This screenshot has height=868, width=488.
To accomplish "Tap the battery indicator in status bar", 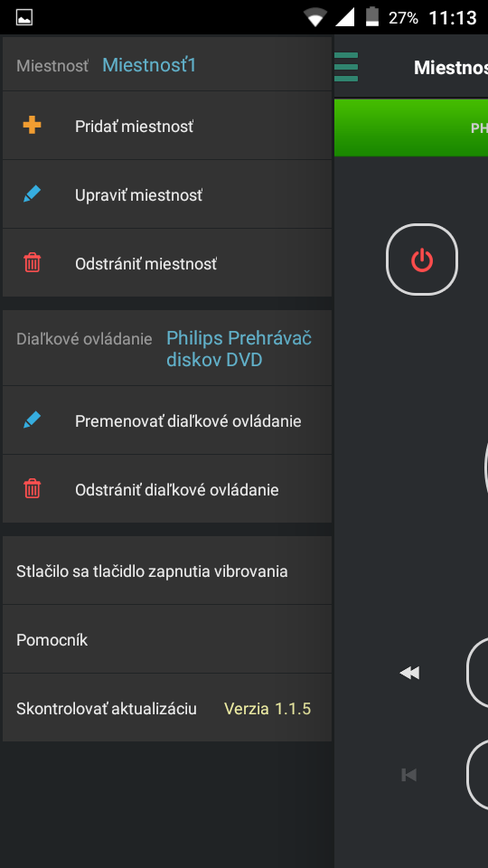I will point(373,17).
